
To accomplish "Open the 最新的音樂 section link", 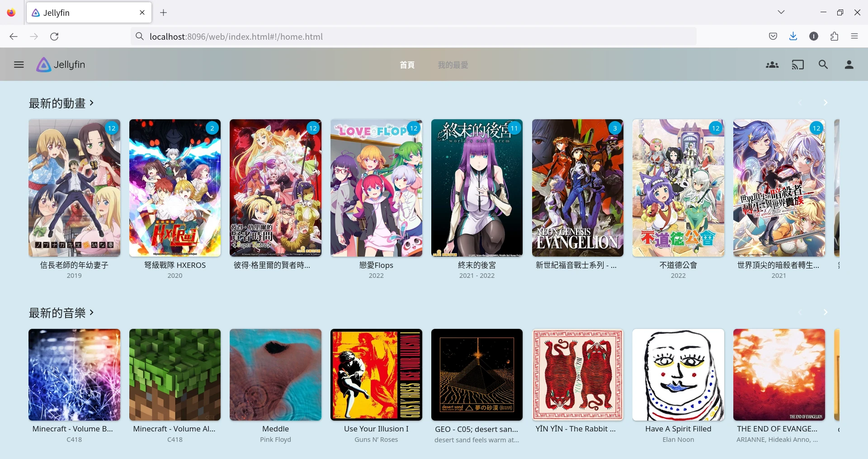I will tap(61, 313).
